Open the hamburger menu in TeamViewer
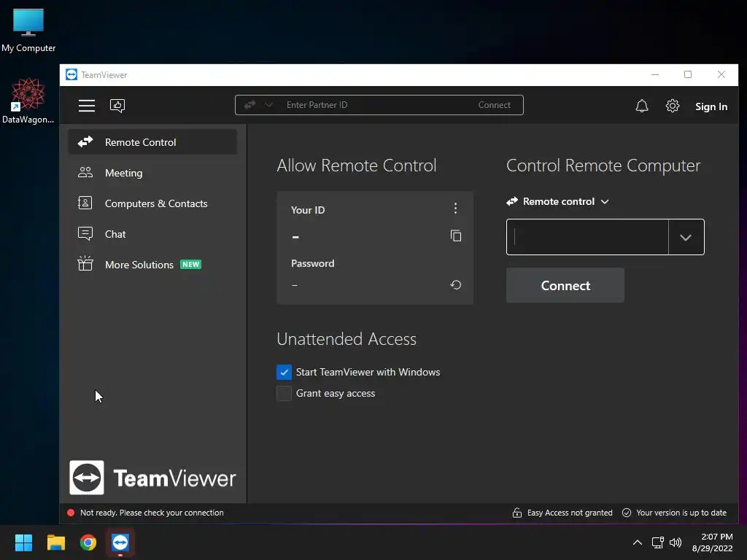 pyautogui.click(x=87, y=106)
